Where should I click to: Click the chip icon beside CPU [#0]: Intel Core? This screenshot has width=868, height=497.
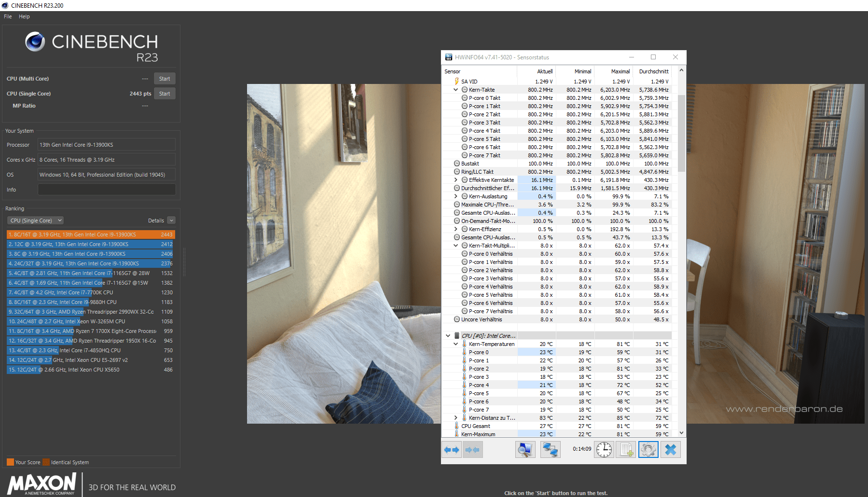[x=456, y=335]
